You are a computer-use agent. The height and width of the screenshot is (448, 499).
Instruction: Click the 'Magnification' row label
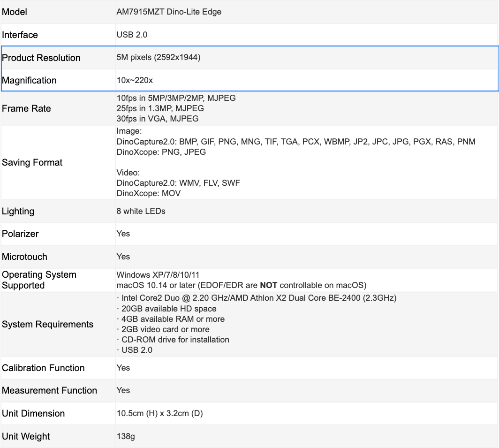click(29, 81)
